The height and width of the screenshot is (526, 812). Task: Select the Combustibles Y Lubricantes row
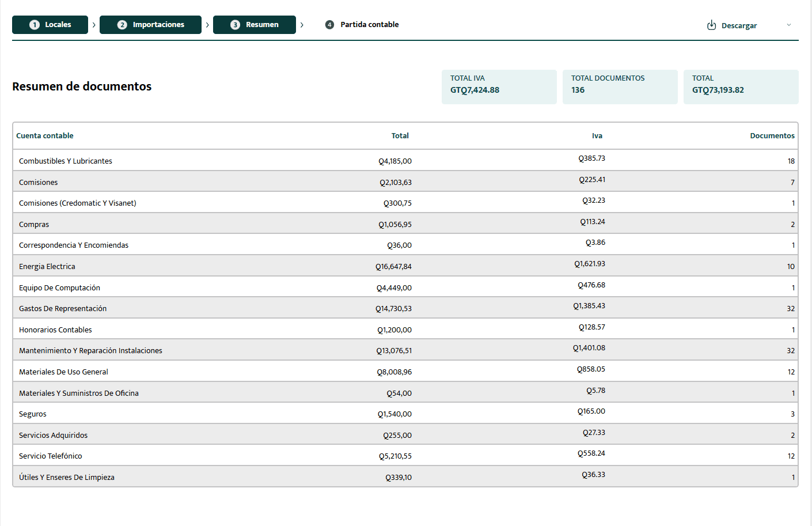click(x=405, y=160)
